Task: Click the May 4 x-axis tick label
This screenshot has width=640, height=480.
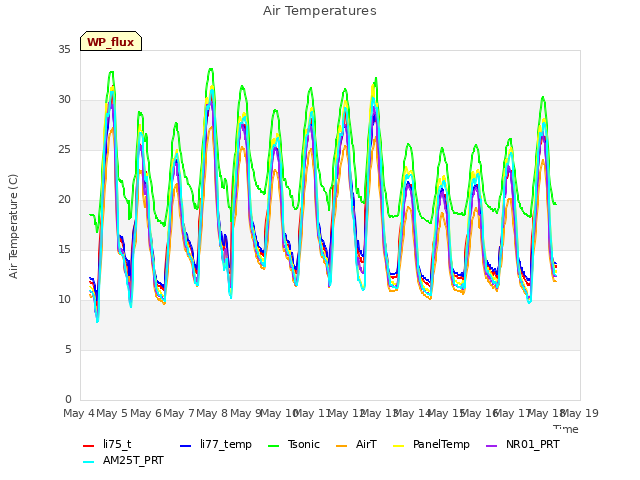Action: coord(79,413)
